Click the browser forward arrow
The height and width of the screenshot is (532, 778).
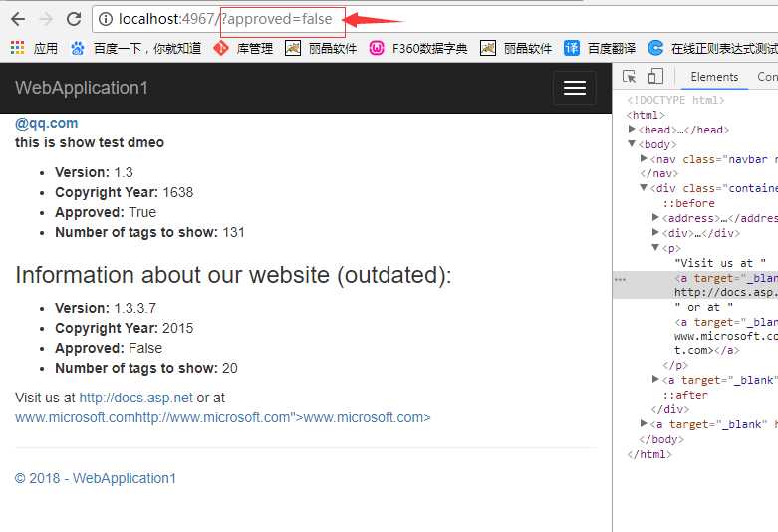(x=46, y=19)
